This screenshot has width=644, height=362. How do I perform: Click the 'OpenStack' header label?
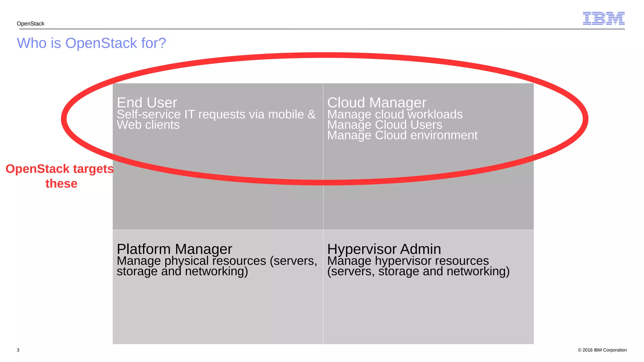click(x=31, y=24)
